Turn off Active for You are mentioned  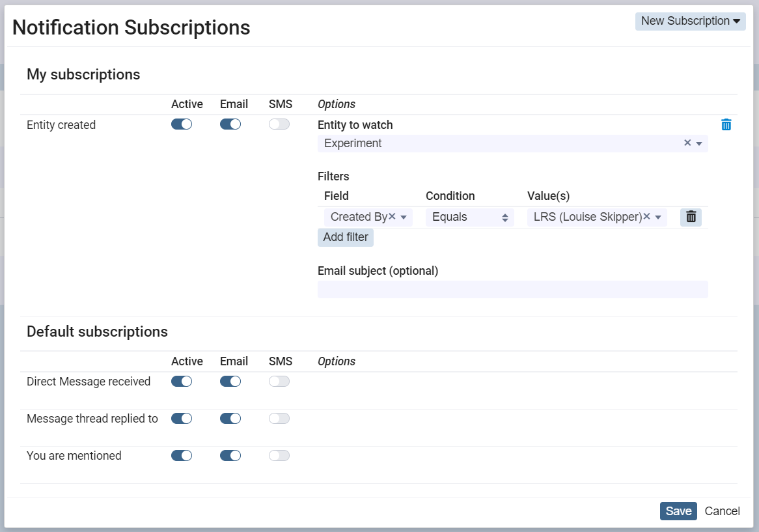click(182, 456)
